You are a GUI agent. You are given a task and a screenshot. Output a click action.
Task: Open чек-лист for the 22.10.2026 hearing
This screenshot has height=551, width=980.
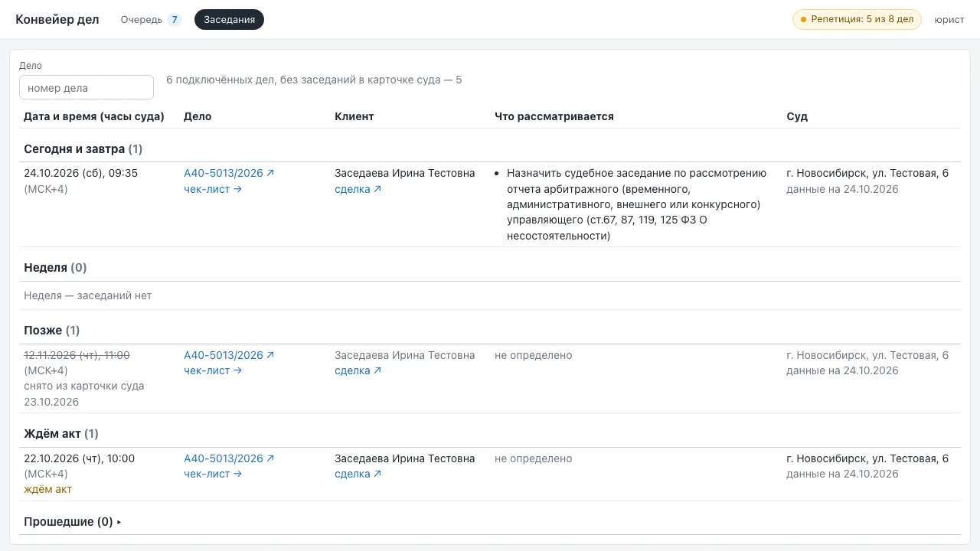click(x=213, y=474)
